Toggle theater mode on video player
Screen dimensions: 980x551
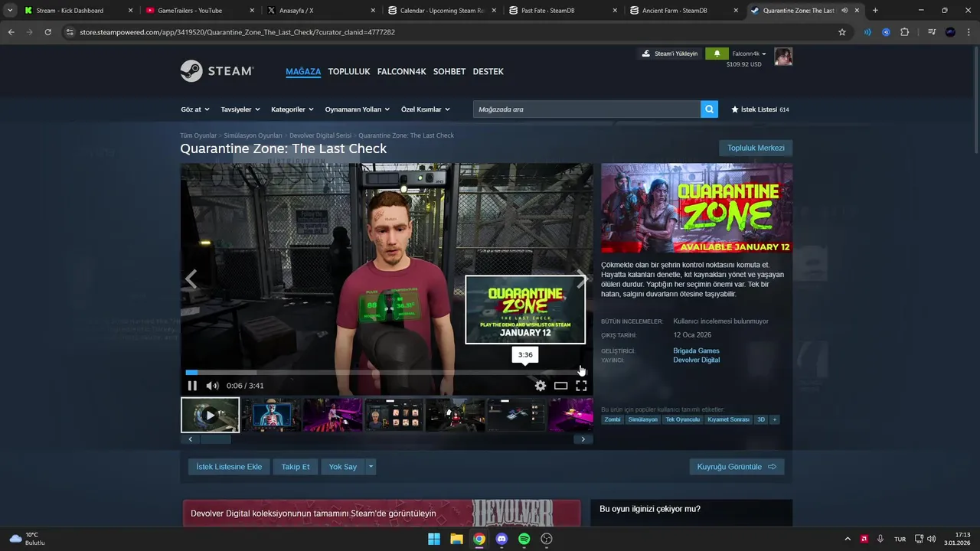point(560,386)
